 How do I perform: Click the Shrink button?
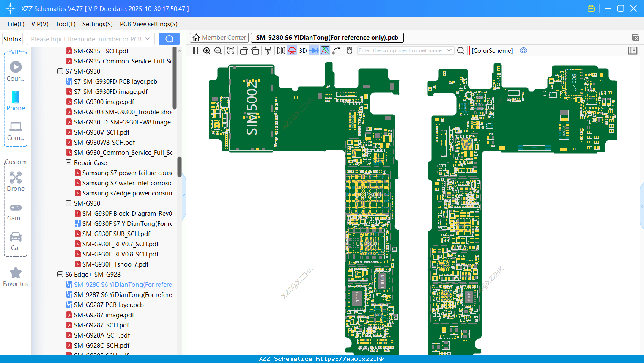tap(13, 39)
